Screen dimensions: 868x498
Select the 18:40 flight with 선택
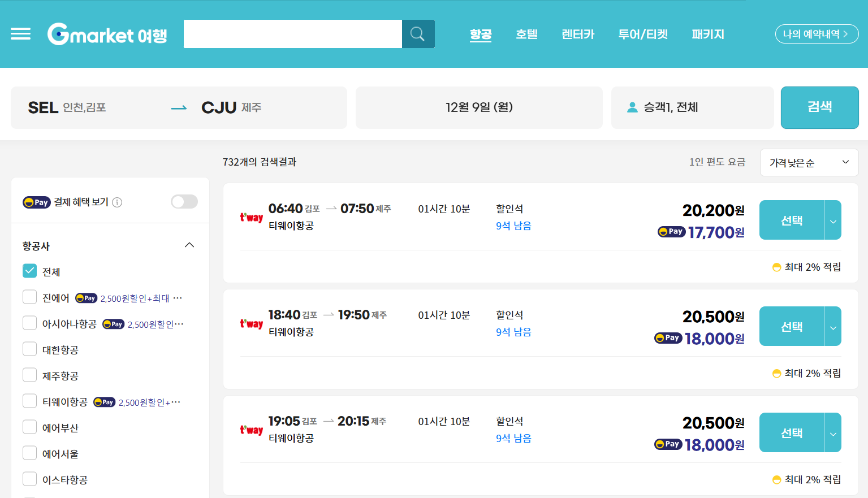[x=792, y=326]
